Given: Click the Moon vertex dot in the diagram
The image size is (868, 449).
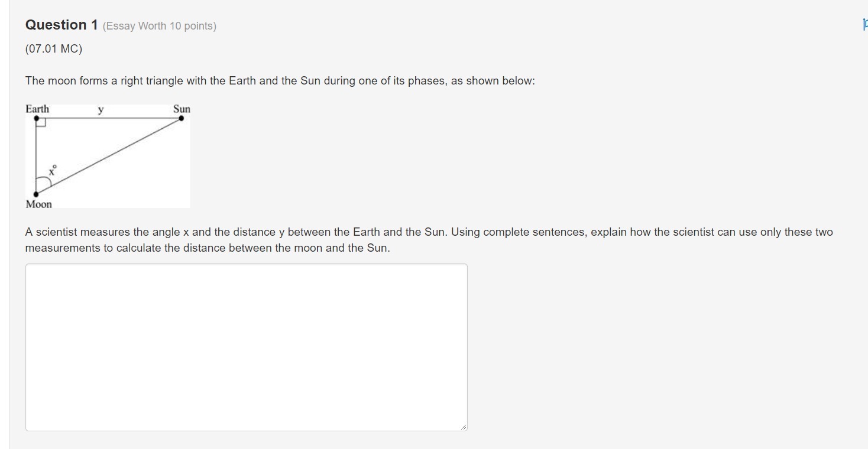Looking at the screenshot, I should point(36,194).
